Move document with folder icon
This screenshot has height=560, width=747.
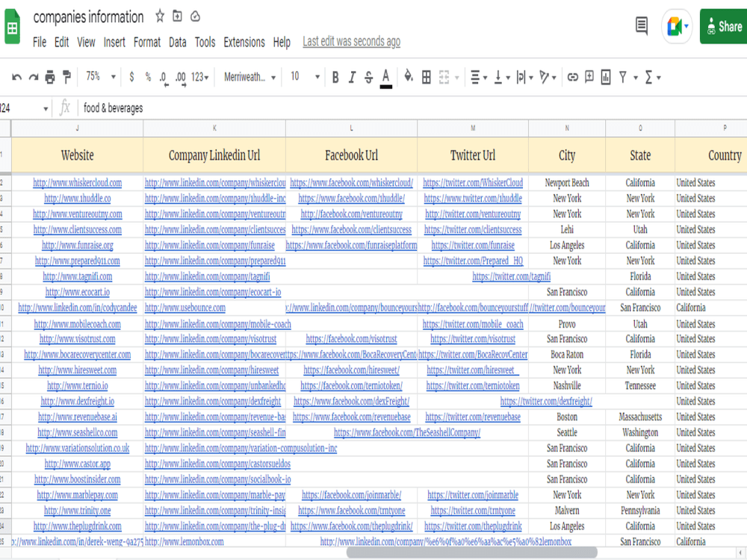click(177, 16)
